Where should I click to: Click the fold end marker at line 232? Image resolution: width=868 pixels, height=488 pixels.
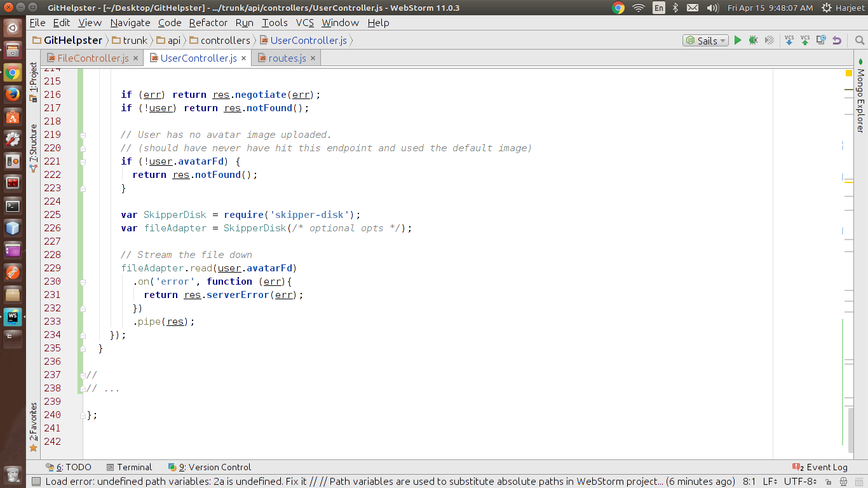click(x=83, y=308)
